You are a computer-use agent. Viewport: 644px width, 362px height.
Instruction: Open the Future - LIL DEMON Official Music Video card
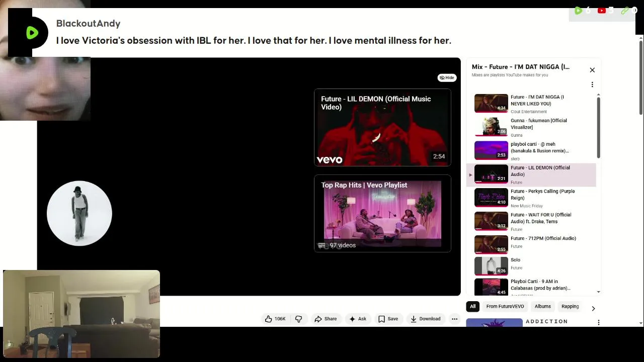[382, 128]
